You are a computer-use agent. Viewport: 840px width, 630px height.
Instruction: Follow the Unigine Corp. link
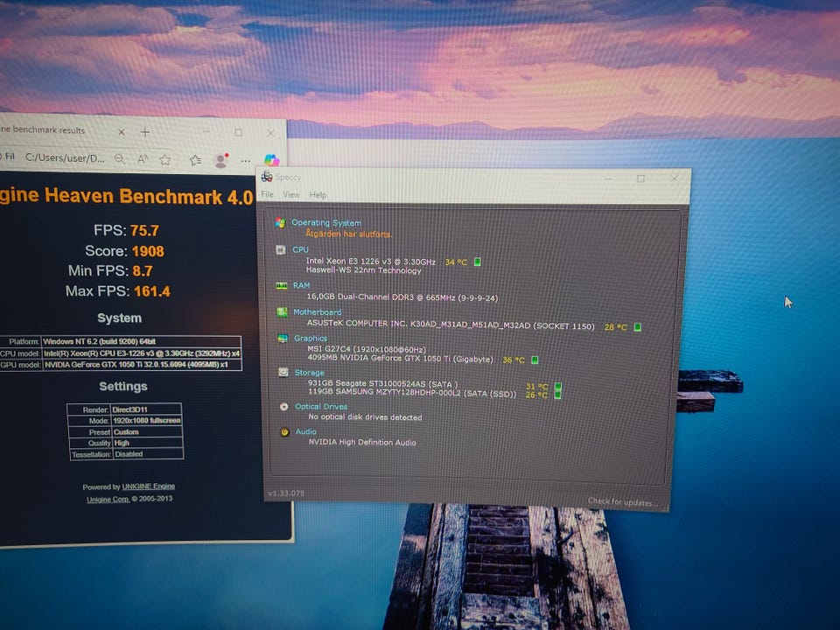[108, 500]
